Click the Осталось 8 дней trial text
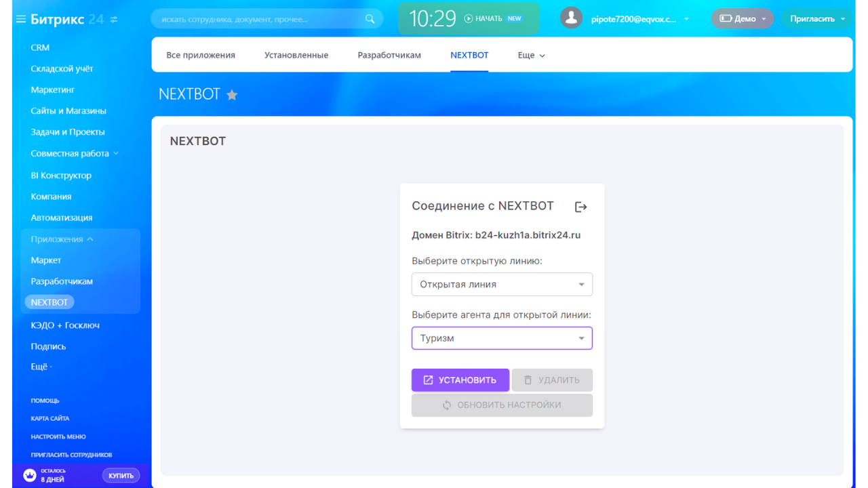The width and height of the screenshot is (868, 488). (53, 475)
